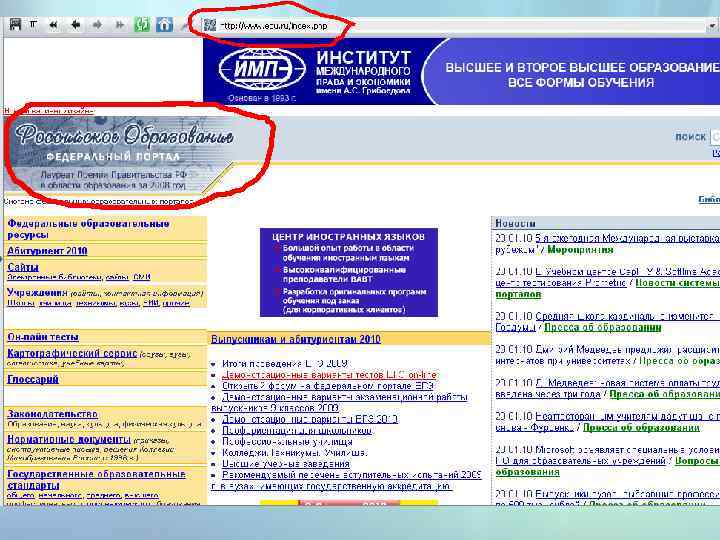
Task: Open the demo variants ЕГЭ 2010 link
Action: pos(309,419)
